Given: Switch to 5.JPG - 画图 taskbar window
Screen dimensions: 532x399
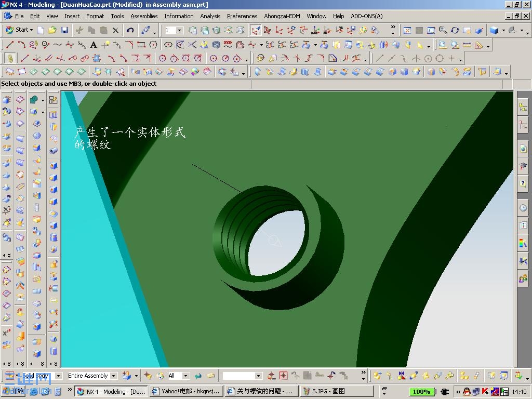Looking at the screenshot, I should (x=336, y=391).
